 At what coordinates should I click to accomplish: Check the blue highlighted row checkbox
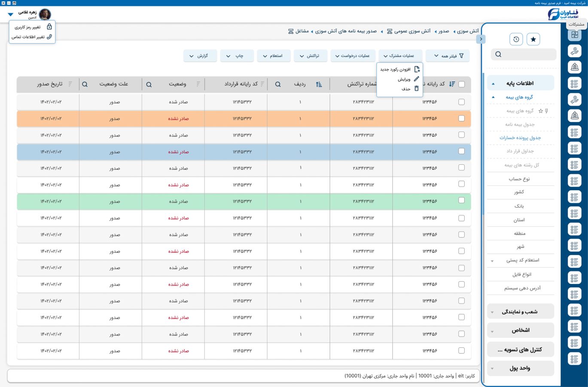click(x=461, y=151)
